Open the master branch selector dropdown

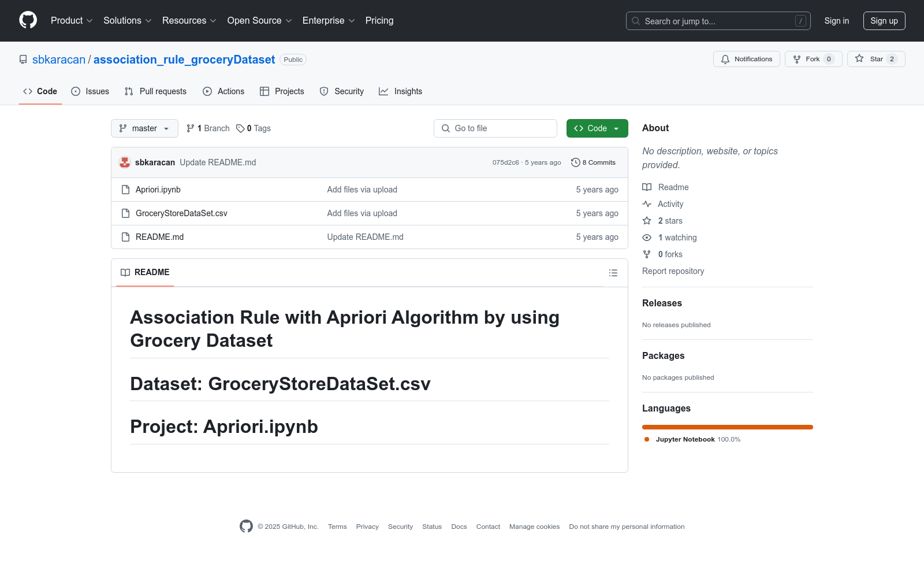(x=144, y=128)
